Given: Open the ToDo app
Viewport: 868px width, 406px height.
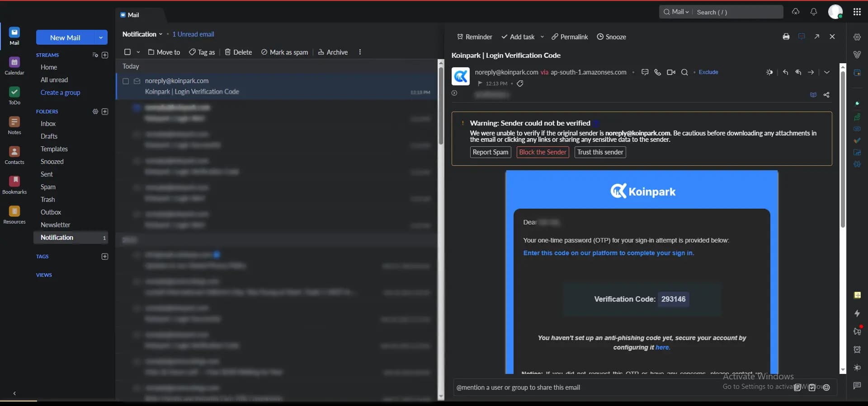Looking at the screenshot, I should click(14, 95).
